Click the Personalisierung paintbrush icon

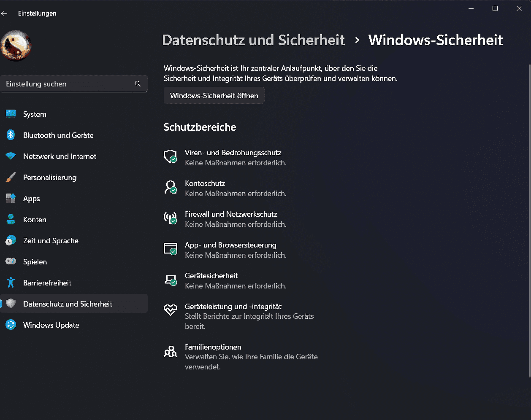tap(11, 177)
